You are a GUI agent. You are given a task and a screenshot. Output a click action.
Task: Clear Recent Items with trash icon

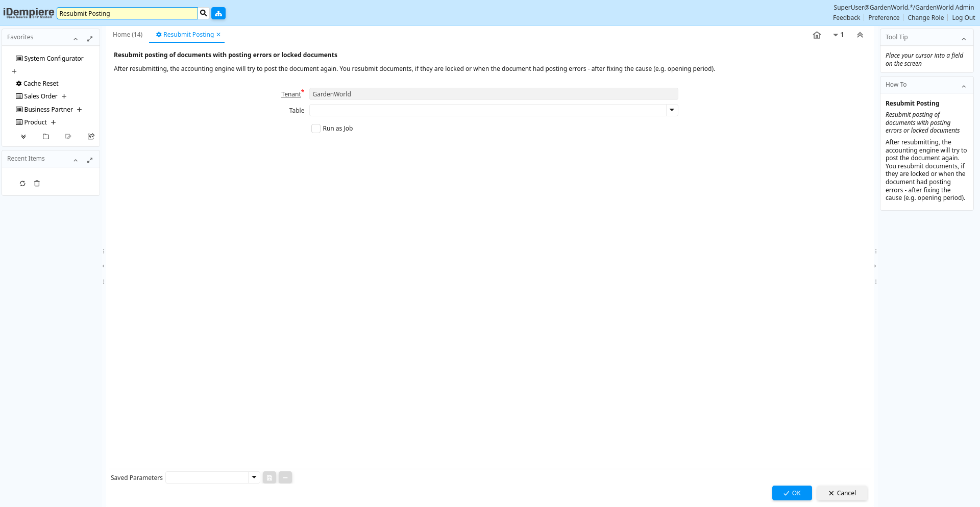(37, 184)
